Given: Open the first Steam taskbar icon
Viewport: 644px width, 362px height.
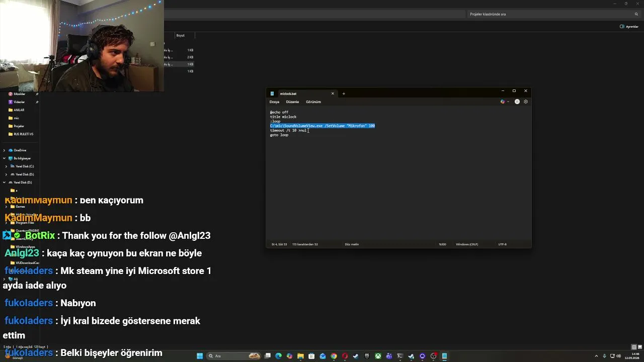Looking at the screenshot, I should 355,356.
